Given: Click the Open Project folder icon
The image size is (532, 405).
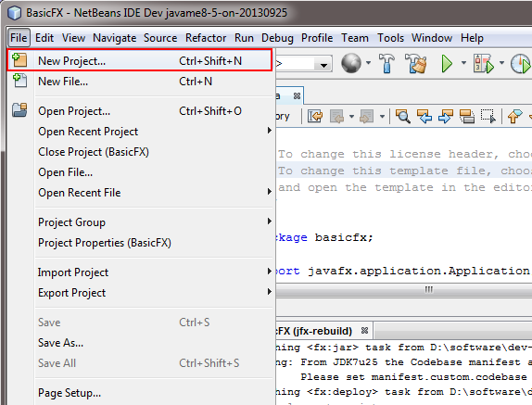Looking at the screenshot, I should pyautogui.click(x=19, y=110).
